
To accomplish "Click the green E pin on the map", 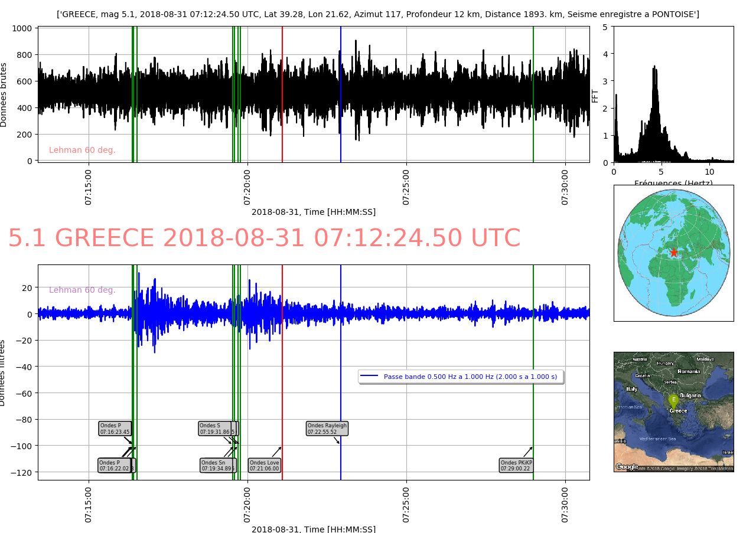I will point(673,400).
